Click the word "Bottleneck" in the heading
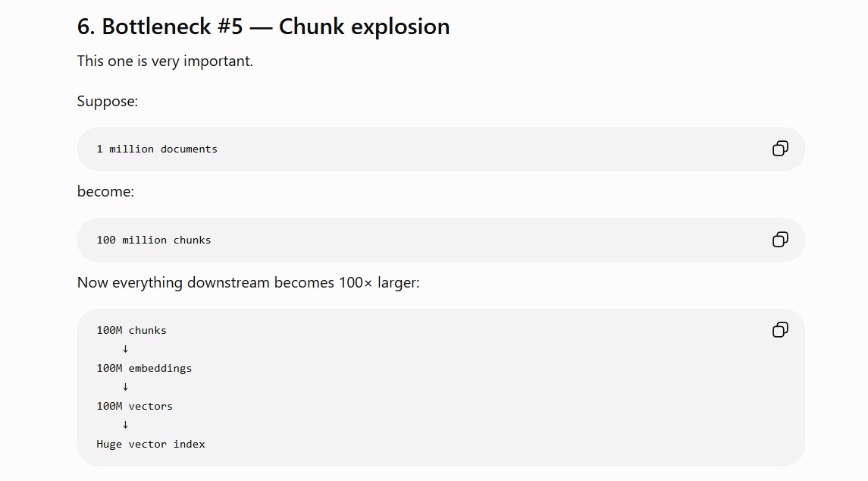Image resolution: width=868 pixels, height=481 pixels. click(x=157, y=26)
